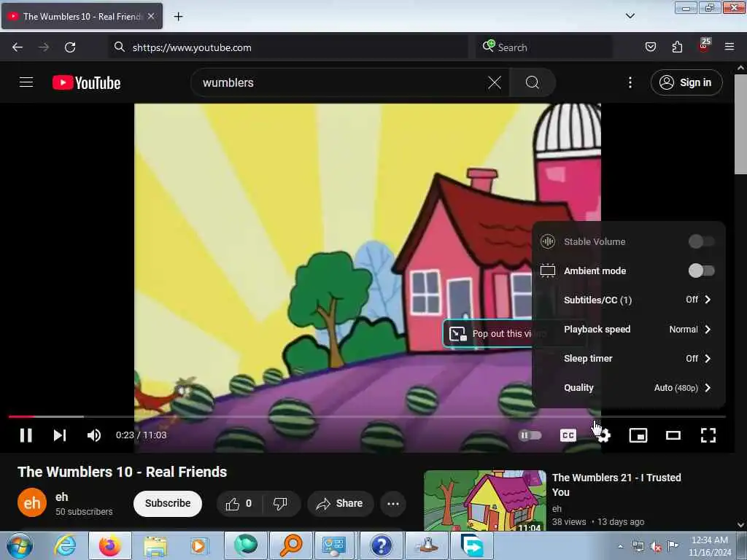The width and height of the screenshot is (747, 560).
Task: Go to the YouTube home logo
Action: point(86,82)
